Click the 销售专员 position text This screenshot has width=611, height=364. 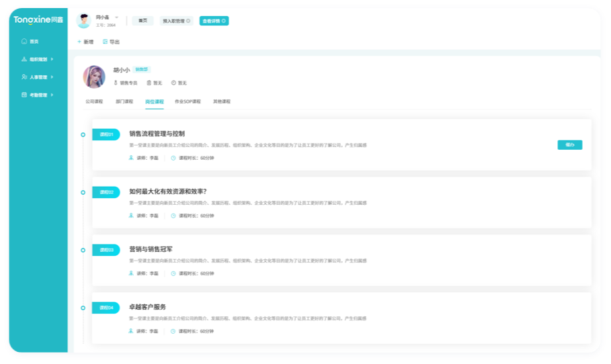pyautogui.click(x=128, y=83)
